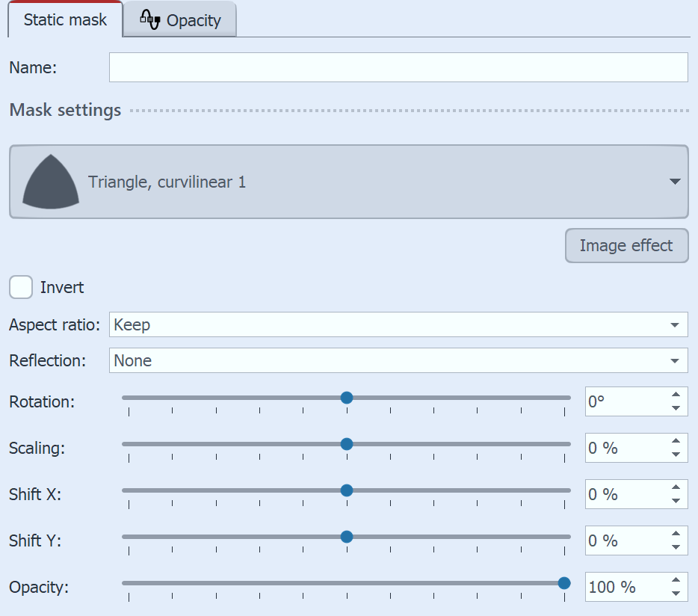Image resolution: width=698 pixels, height=616 pixels.
Task: Click into the Name text field
Action: (398, 67)
